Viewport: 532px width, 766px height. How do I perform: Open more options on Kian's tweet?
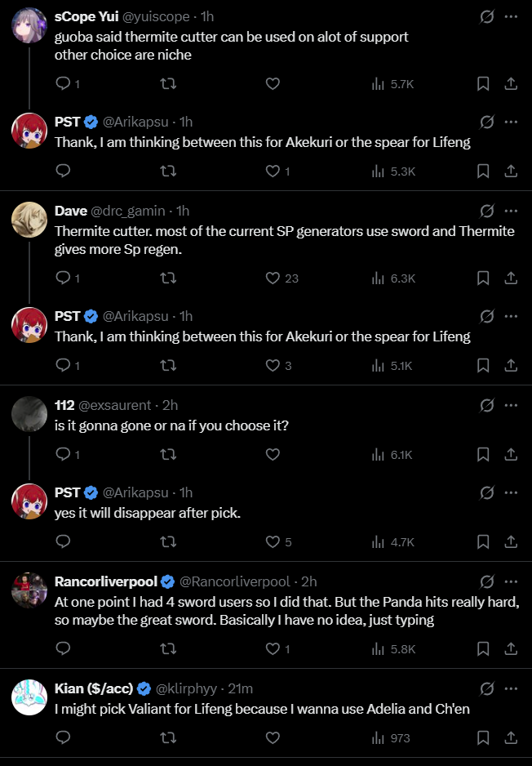tap(511, 688)
